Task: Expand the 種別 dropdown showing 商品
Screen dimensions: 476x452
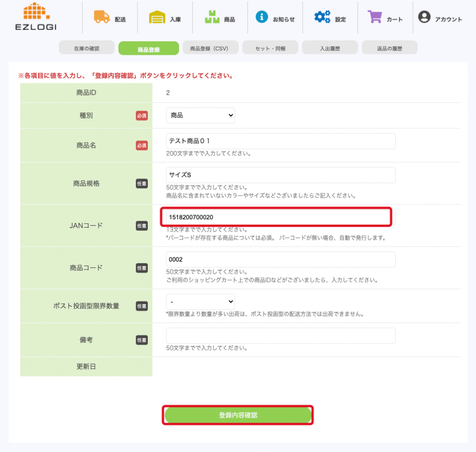Action: (x=200, y=115)
